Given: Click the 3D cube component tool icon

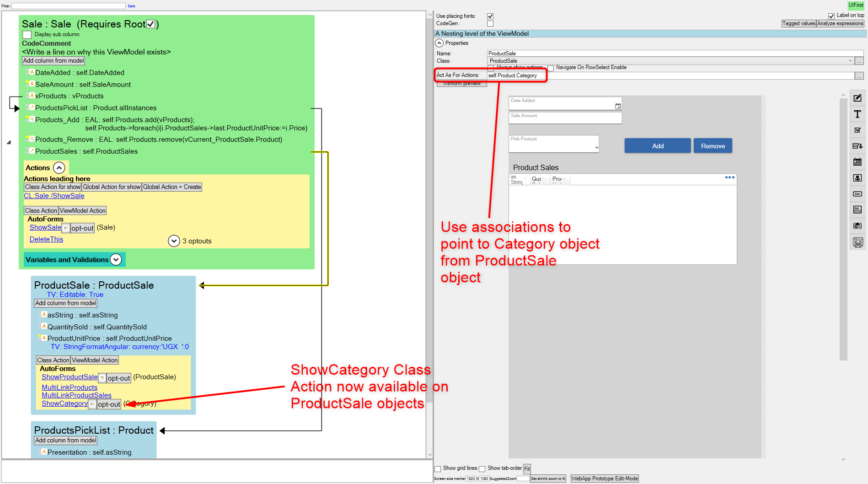Looking at the screenshot, I should 857,226.
